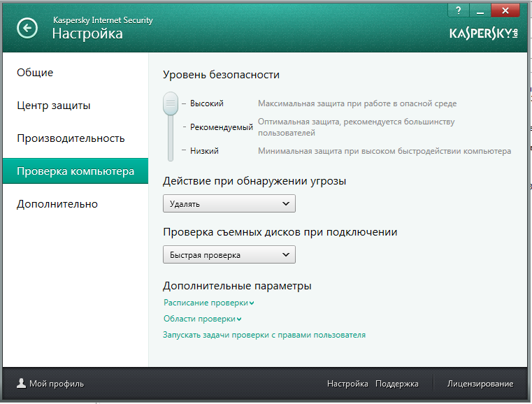Click the profile person icon in footer
Image resolution: width=532 pixels, height=404 pixels.
point(22,383)
